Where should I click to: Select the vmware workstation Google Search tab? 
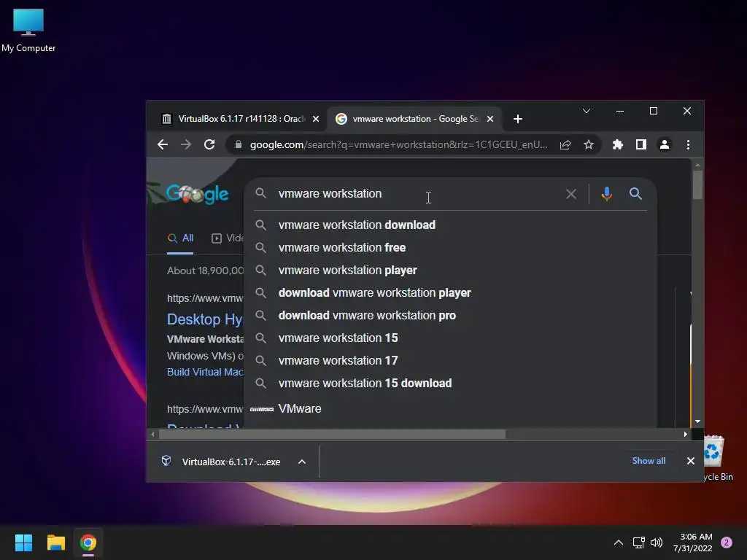pyautogui.click(x=414, y=119)
